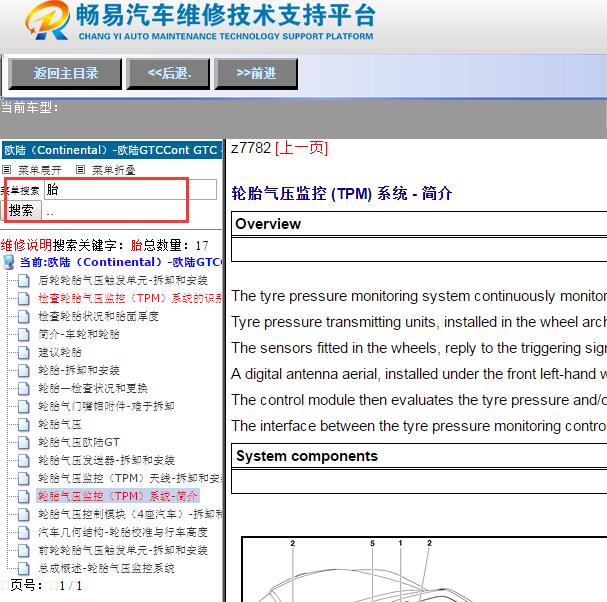Screen dimensions: 607x602
Task: Go back with the <<后退 button
Action: pyautogui.click(x=168, y=73)
